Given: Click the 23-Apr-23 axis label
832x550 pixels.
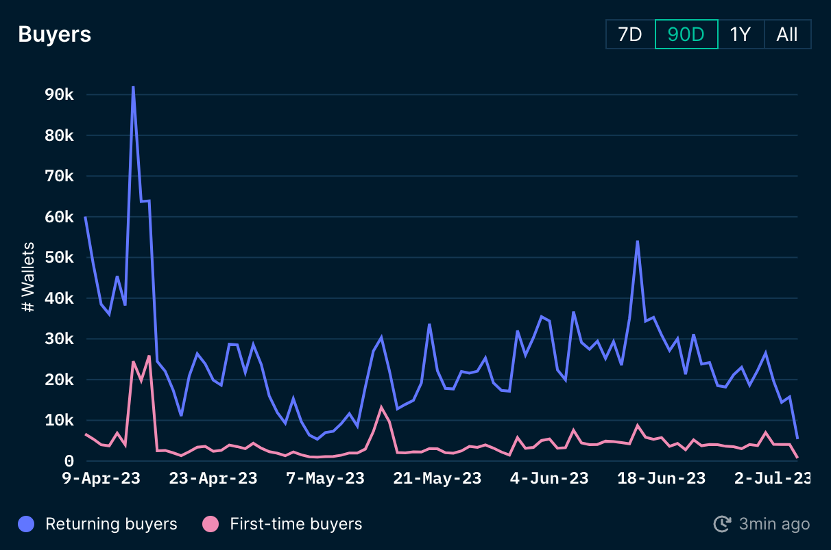Looking at the screenshot, I should [x=213, y=478].
